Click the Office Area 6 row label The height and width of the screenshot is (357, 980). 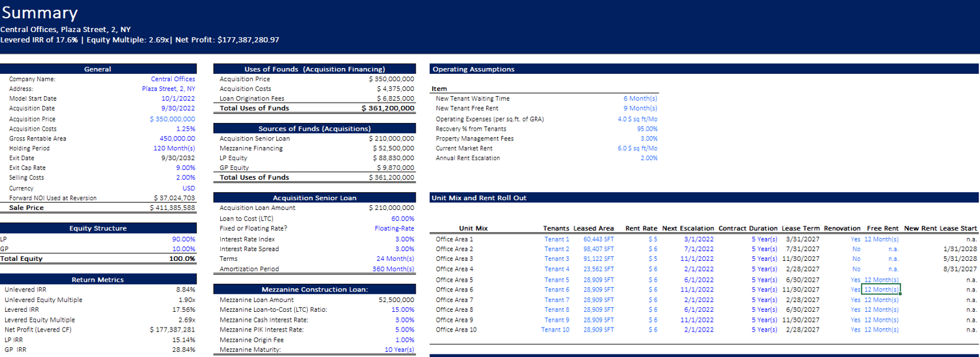coord(455,290)
